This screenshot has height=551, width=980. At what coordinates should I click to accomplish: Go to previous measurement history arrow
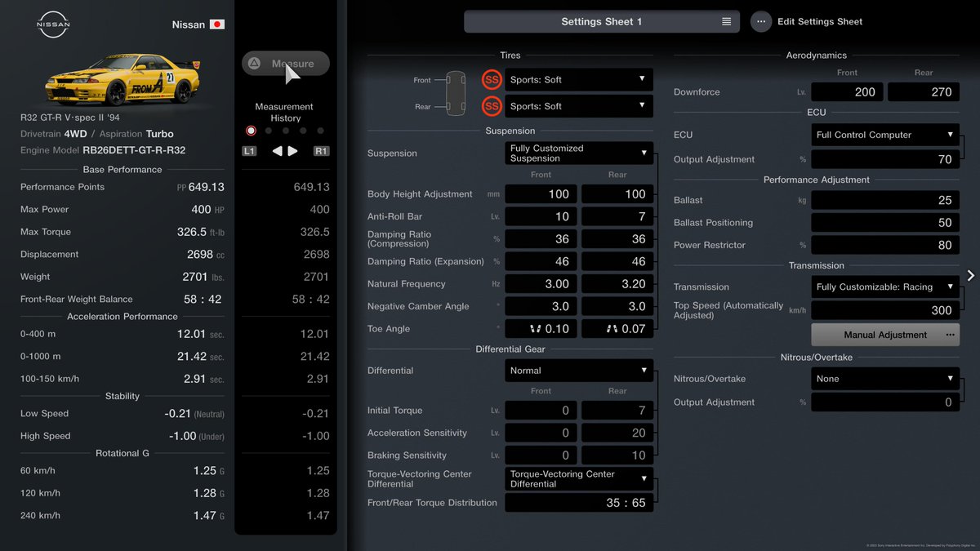[277, 151]
